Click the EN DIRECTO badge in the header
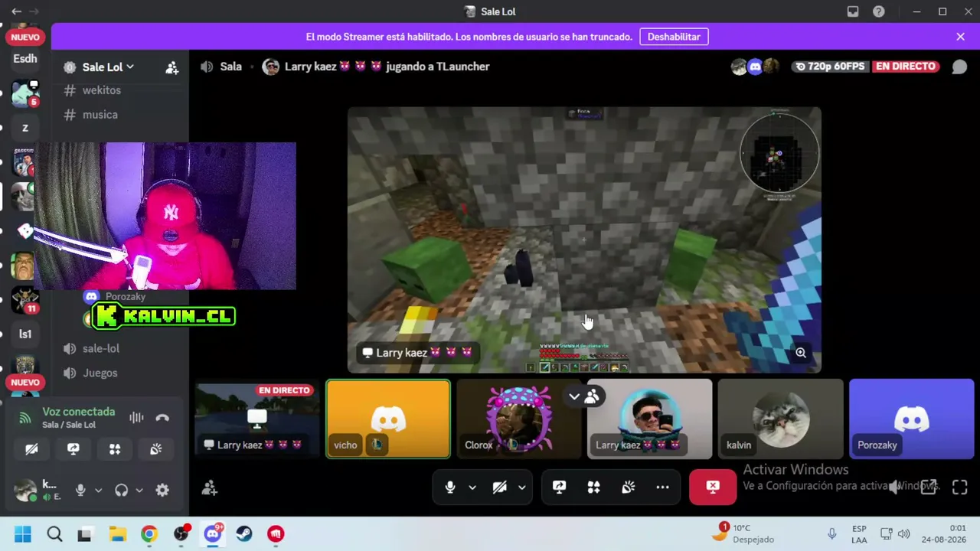980x551 pixels. (x=906, y=67)
